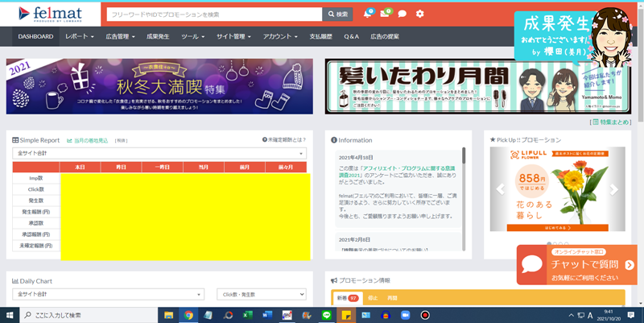
Task: Open the チャットで質問 chat button
Action: pyautogui.click(x=577, y=265)
